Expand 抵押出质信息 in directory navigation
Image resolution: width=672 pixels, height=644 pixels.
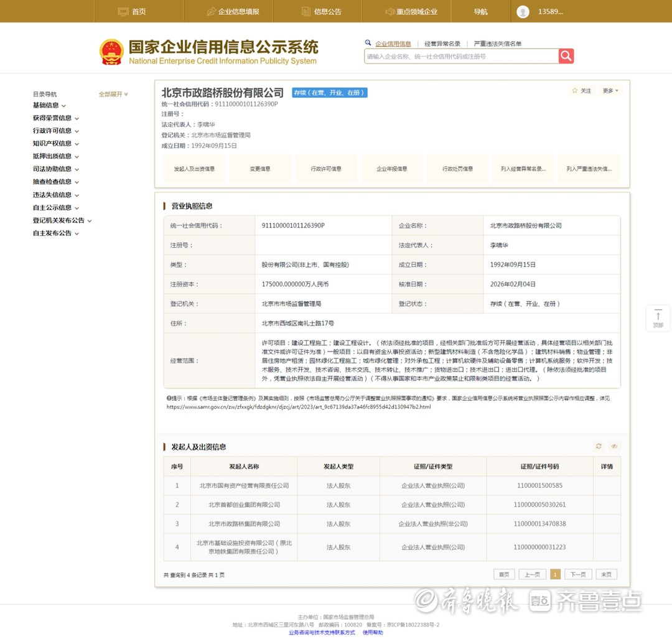pyautogui.click(x=56, y=156)
